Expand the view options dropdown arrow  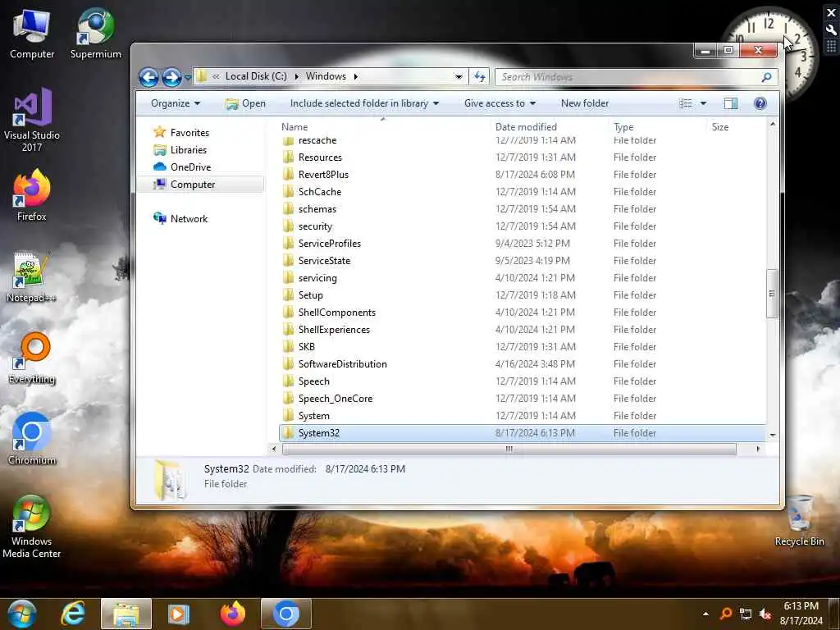tap(703, 103)
